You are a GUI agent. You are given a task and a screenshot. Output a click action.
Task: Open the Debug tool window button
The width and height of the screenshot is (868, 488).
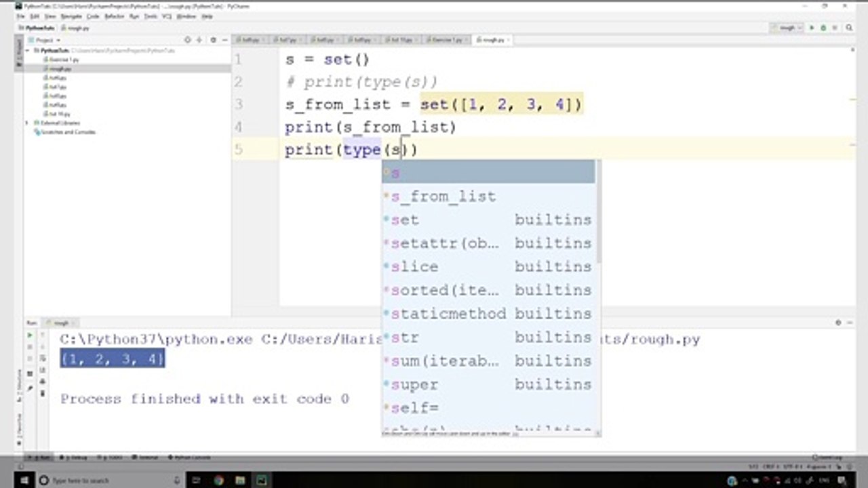pyautogui.click(x=73, y=457)
